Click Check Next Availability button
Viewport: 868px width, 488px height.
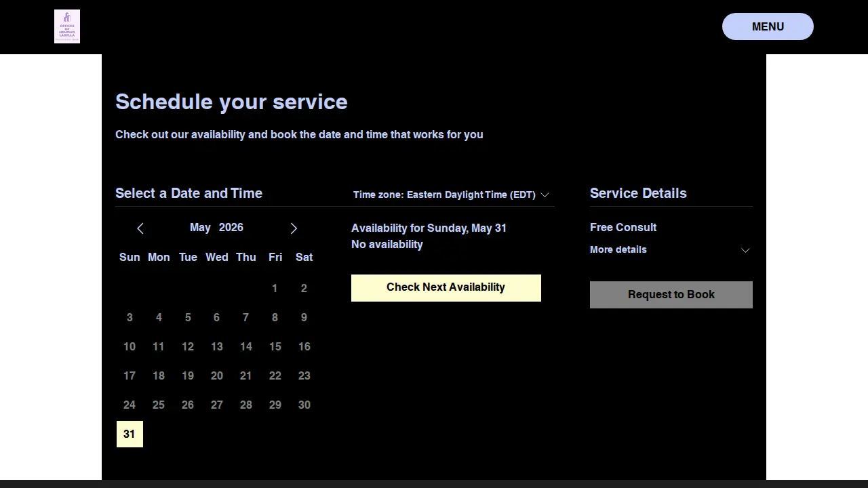446,287
